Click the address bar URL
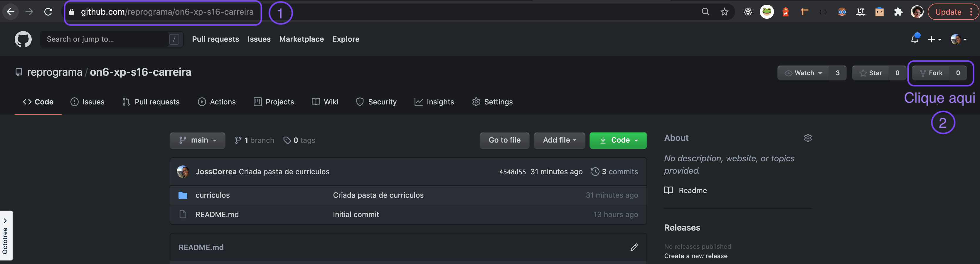The height and width of the screenshot is (264, 980). pos(167,12)
